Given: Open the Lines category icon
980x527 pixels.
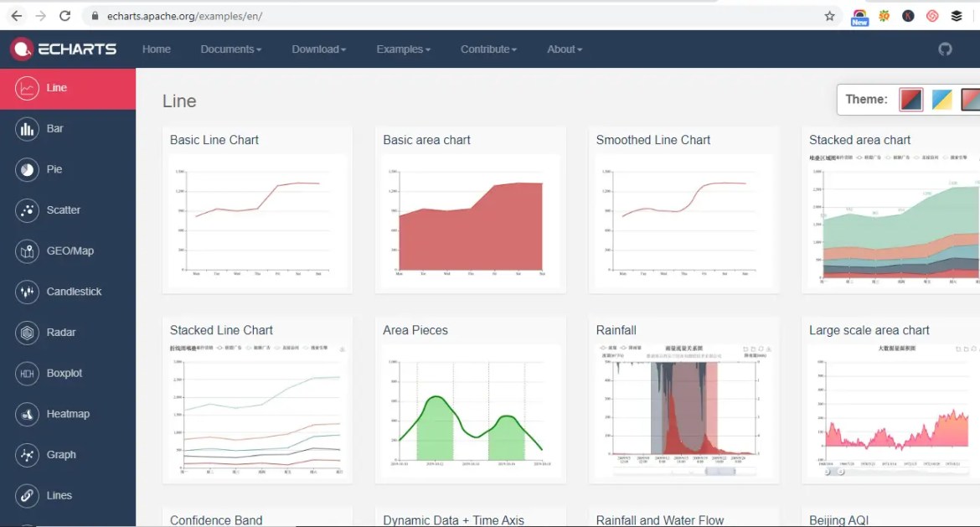Looking at the screenshot, I should point(27,496).
